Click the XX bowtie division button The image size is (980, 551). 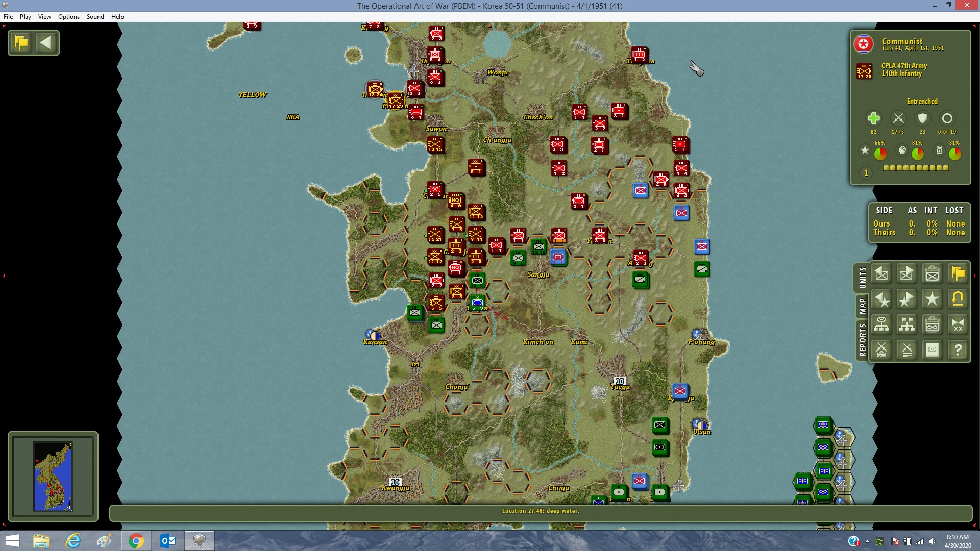click(x=958, y=324)
